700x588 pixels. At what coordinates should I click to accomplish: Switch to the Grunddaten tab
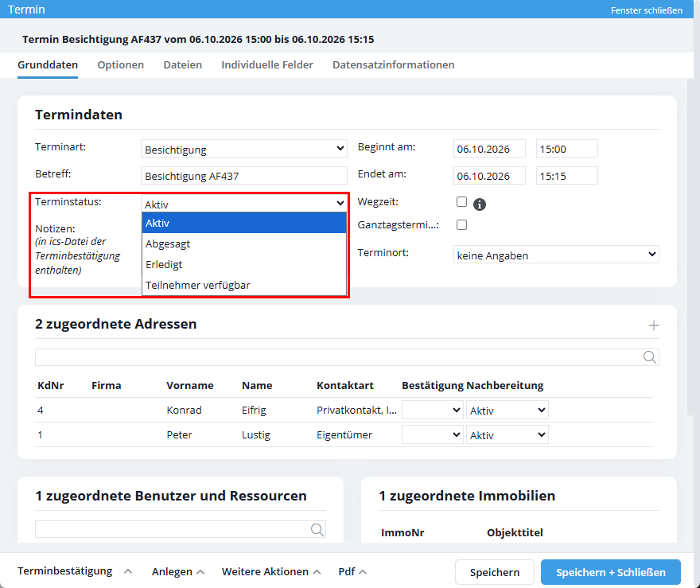coord(48,64)
